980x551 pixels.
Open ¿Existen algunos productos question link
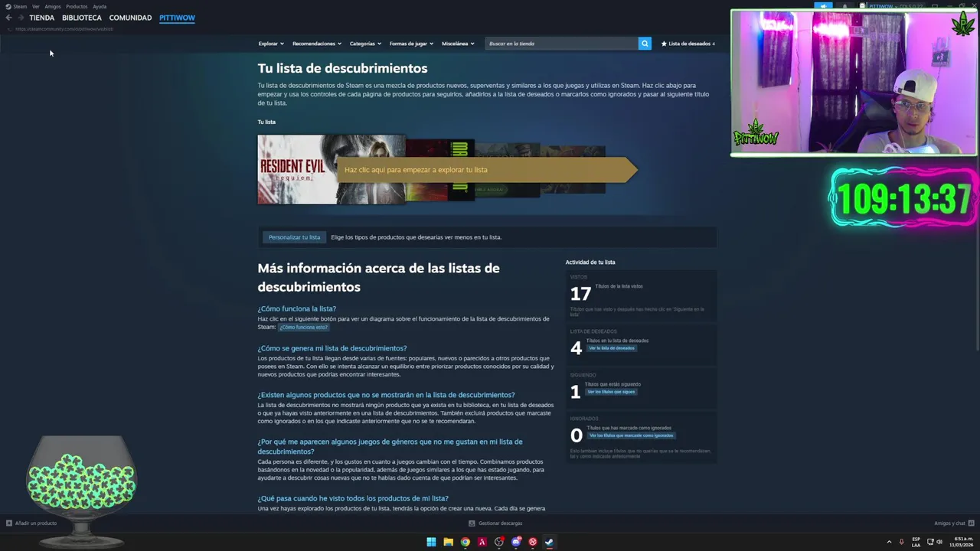pyautogui.click(x=386, y=395)
